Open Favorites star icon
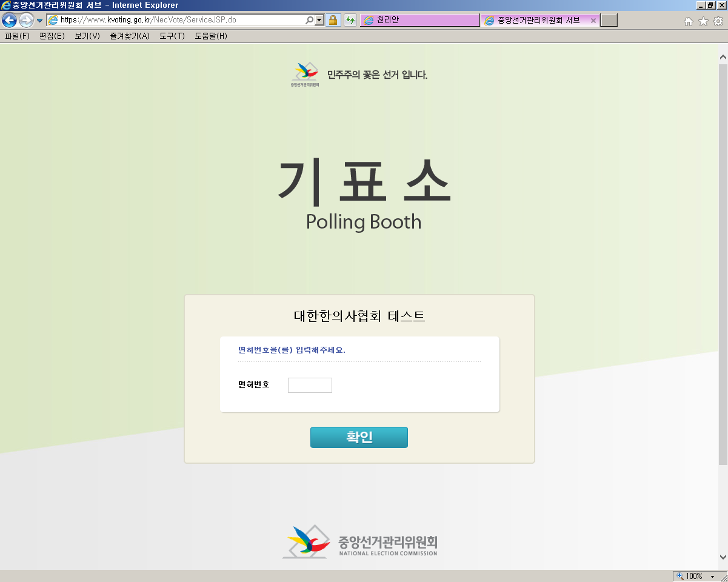This screenshot has height=582, width=728. (703, 21)
